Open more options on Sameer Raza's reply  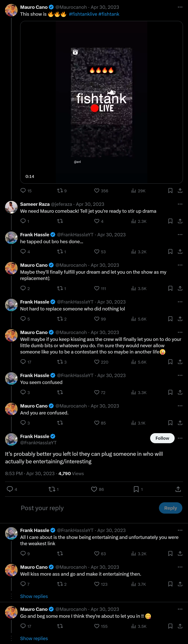click(x=180, y=204)
